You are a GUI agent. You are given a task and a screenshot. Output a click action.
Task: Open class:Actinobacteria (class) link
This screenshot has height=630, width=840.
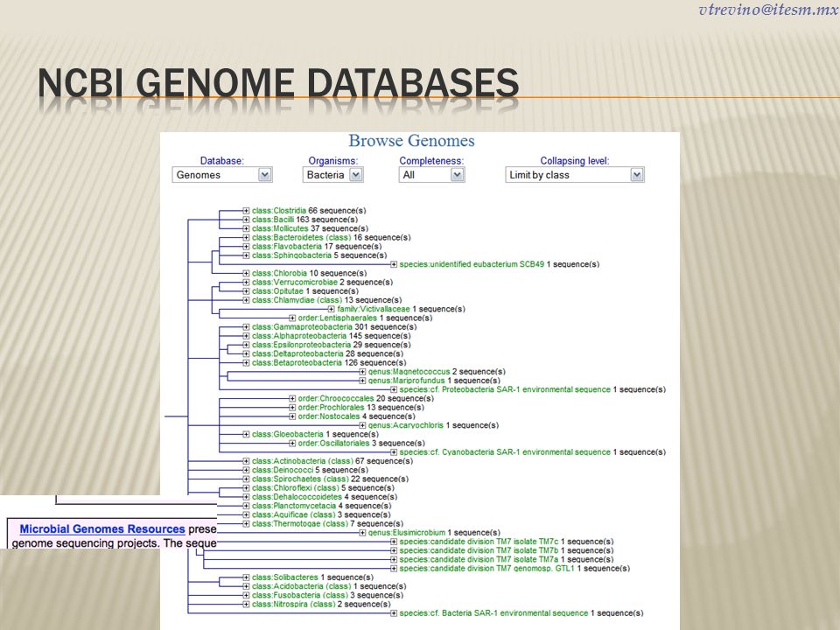(x=303, y=461)
